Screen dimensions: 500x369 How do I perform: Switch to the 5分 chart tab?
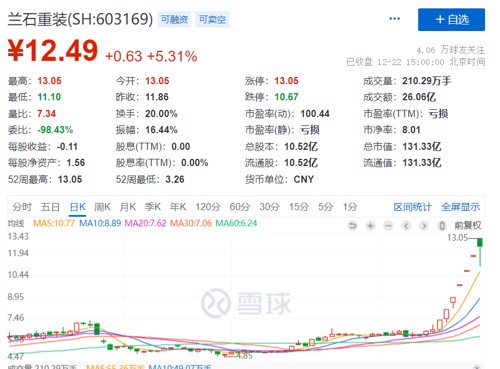326,207
